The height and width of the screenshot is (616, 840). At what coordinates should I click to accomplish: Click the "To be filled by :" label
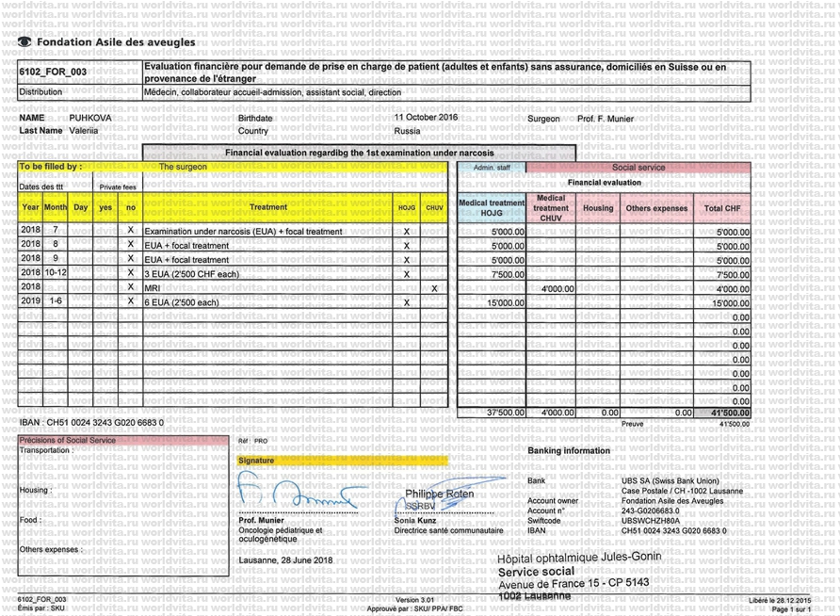point(50,166)
